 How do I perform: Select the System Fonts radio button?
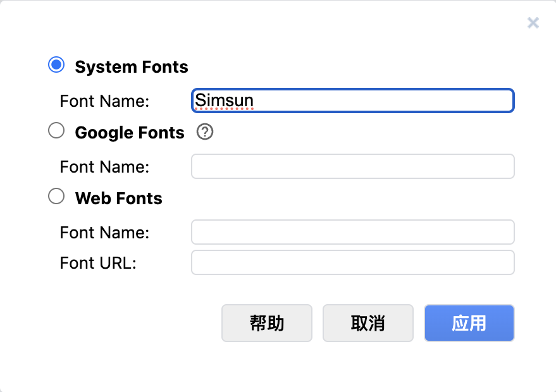tap(56, 64)
